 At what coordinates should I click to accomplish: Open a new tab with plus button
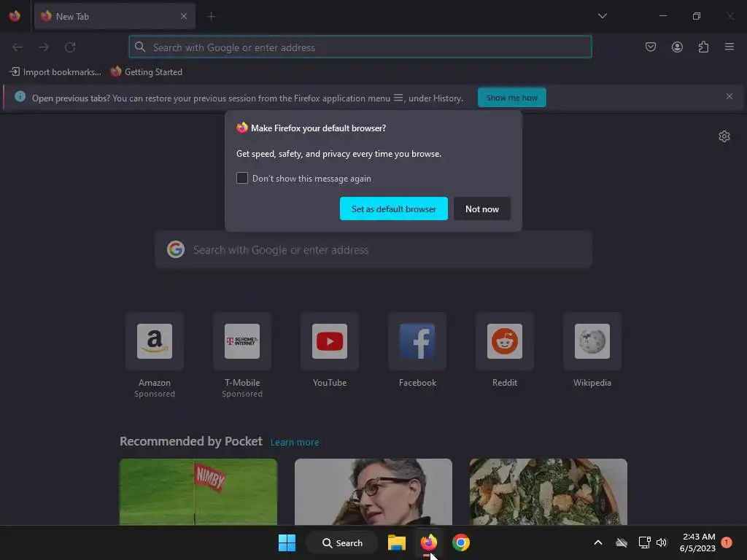211,17
